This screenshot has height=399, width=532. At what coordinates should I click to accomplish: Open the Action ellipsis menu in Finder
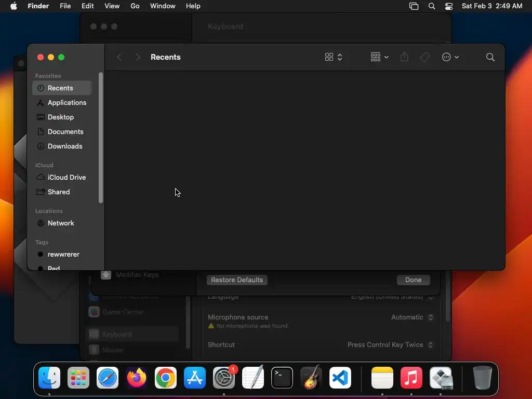[450, 57]
